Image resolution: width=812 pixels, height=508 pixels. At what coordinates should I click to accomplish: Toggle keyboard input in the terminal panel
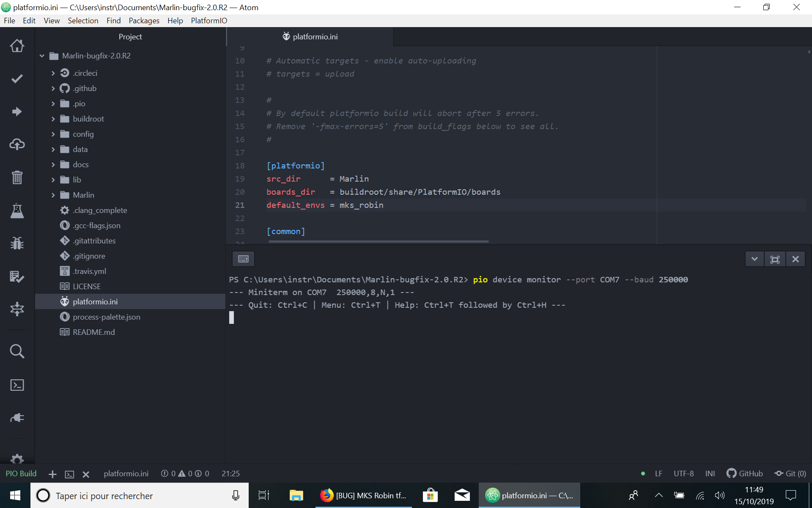(243, 259)
